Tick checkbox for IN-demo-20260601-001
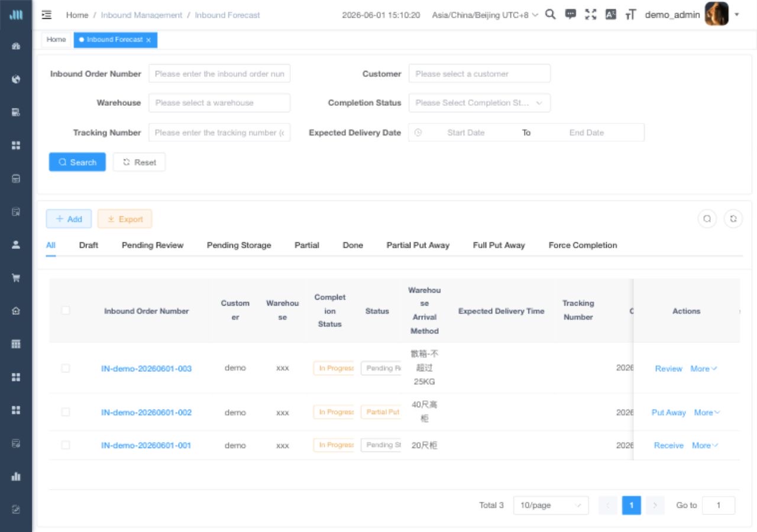 [x=66, y=445]
